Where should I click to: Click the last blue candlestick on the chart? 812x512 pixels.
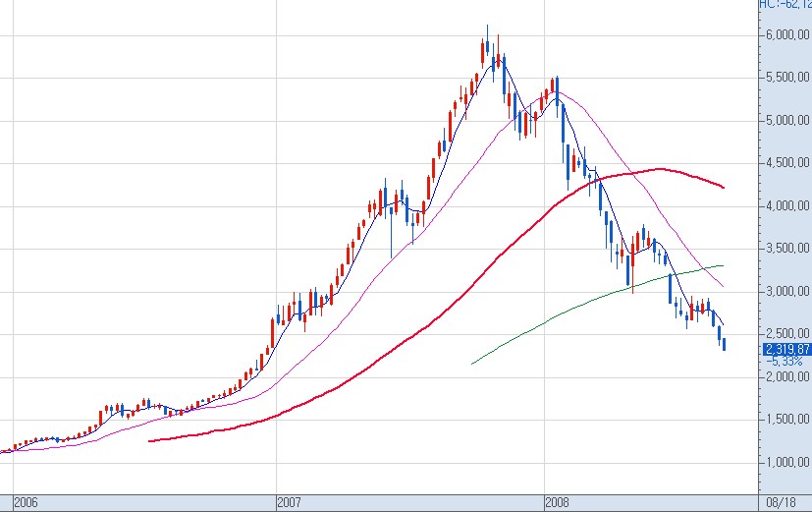pyautogui.click(x=724, y=343)
